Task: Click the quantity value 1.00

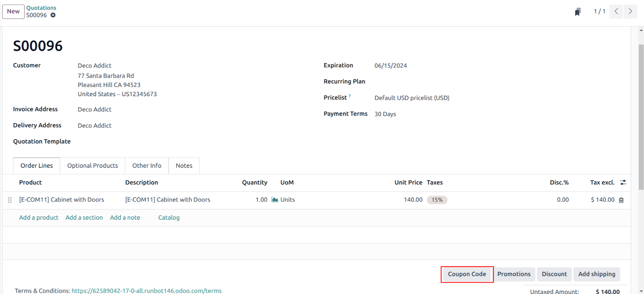Action: (261, 200)
